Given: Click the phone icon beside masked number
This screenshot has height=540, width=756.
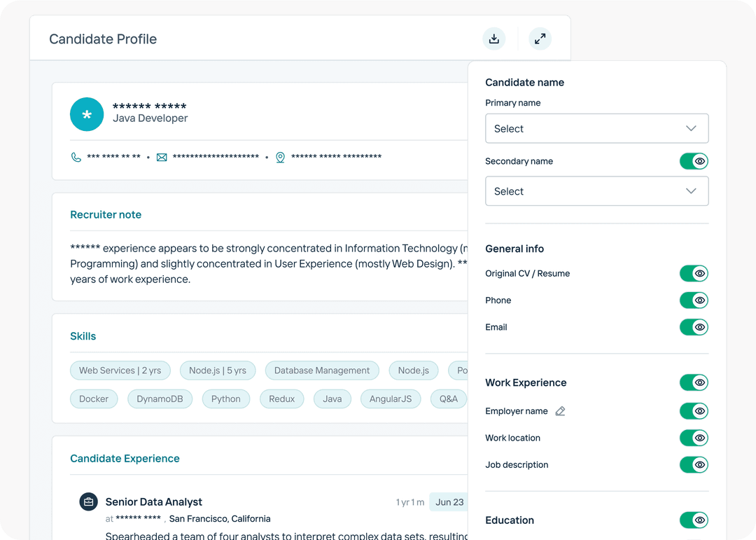Looking at the screenshot, I should coord(76,157).
